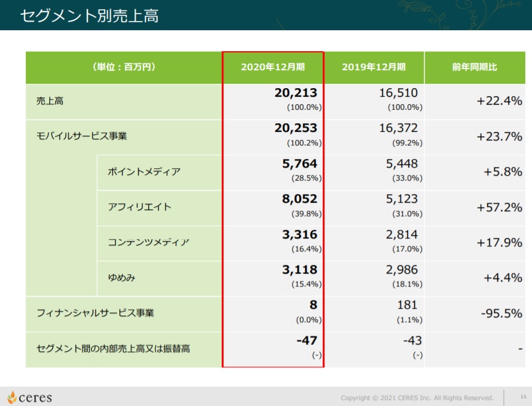Screen dimensions: 532x406
Task: Click the 2019年12月期 column header
Action: tap(374, 67)
